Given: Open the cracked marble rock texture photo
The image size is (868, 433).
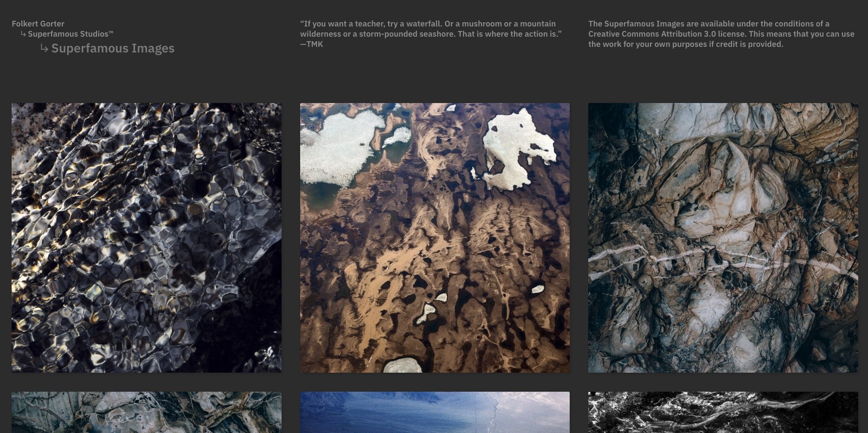Looking at the screenshot, I should coord(723,238).
